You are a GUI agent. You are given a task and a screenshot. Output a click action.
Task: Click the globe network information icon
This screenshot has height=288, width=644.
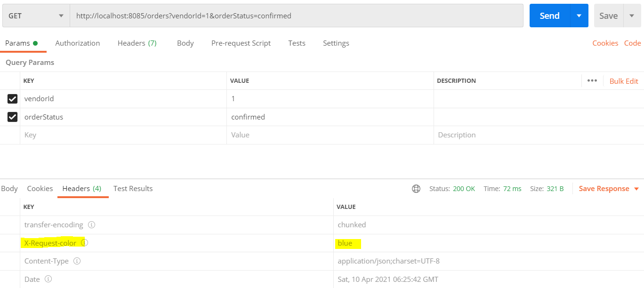coord(416,188)
